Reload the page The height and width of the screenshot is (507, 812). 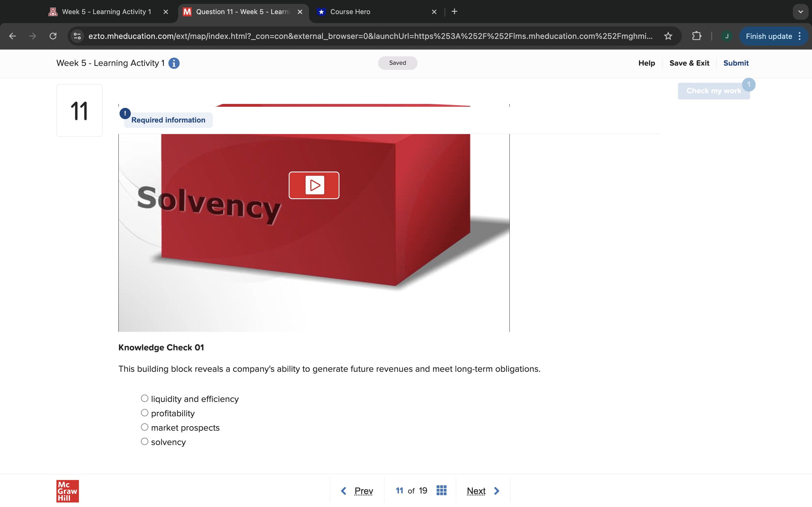53,36
